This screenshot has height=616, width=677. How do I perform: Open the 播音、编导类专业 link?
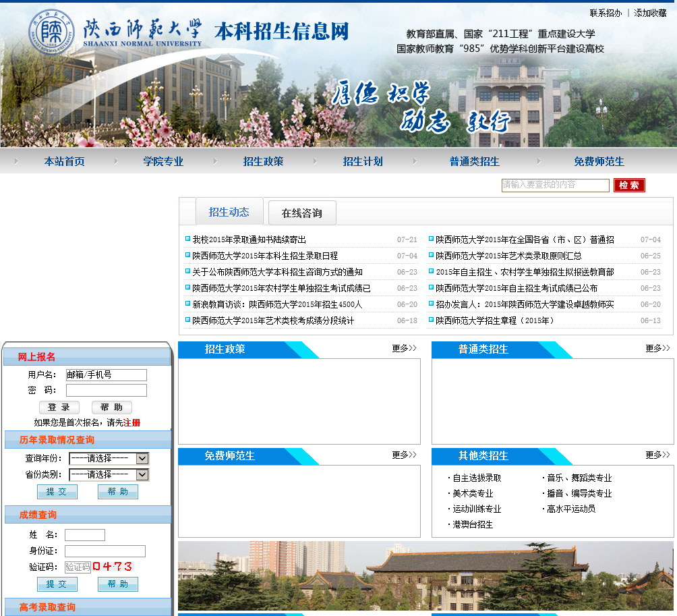[579, 494]
